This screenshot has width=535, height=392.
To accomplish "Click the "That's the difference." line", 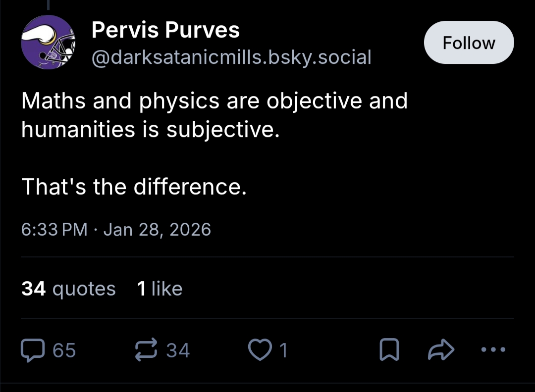I will [134, 187].
